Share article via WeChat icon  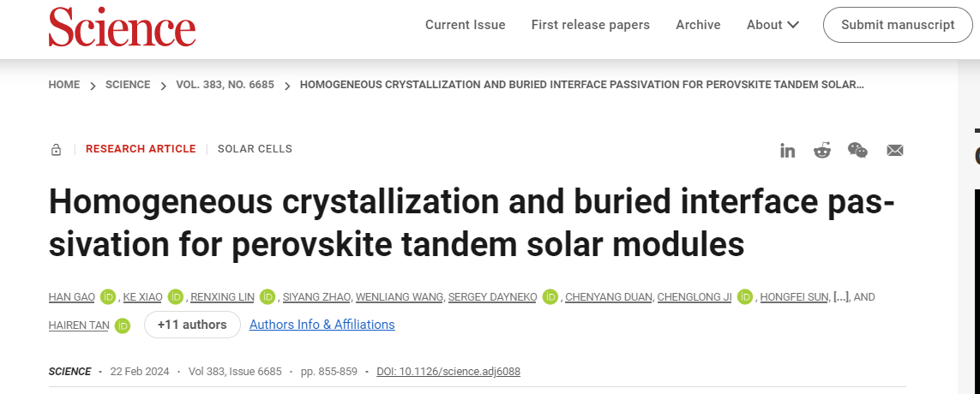pyautogui.click(x=857, y=151)
